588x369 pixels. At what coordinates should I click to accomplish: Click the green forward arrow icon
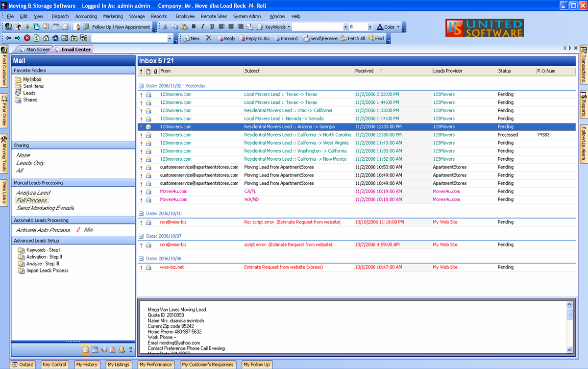click(x=17, y=38)
